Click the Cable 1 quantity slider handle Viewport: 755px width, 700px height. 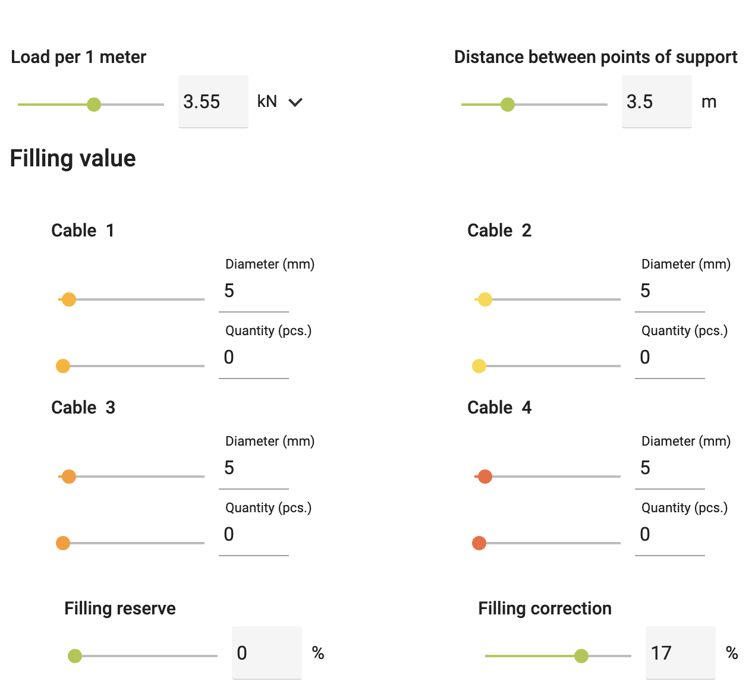tap(63, 366)
